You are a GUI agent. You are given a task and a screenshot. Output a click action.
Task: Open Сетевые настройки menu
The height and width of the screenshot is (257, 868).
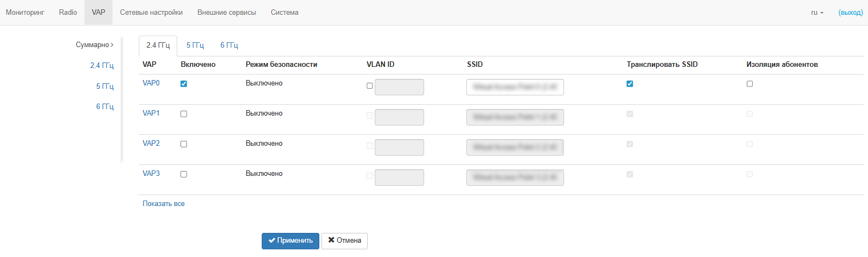coord(151,13)
